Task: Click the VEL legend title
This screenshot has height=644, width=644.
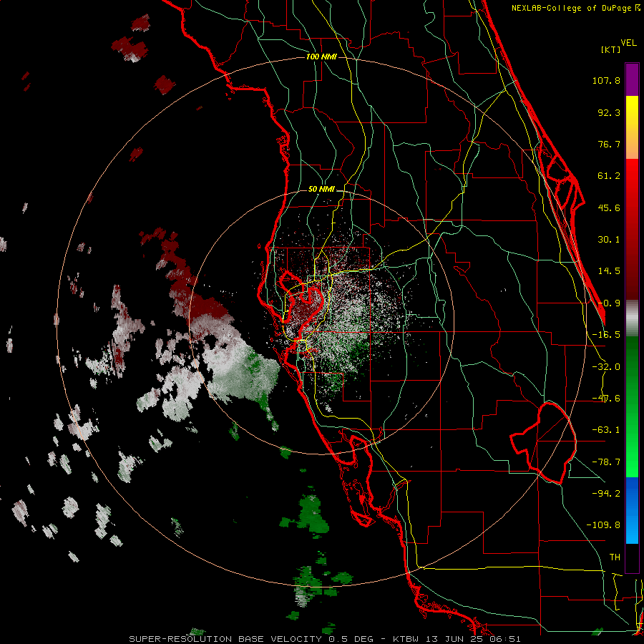Action: pos(628,42)
